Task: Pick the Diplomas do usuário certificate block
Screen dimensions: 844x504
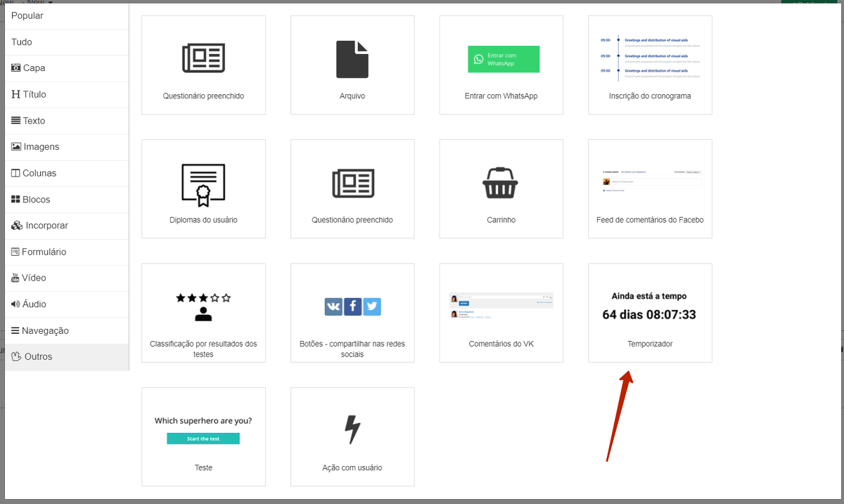Action: coord(203,188)
